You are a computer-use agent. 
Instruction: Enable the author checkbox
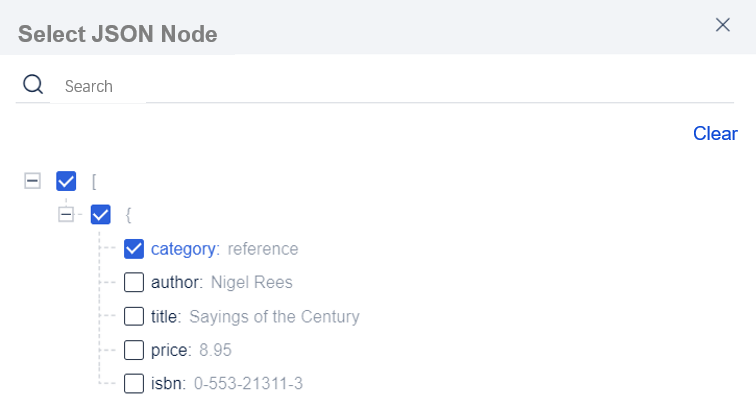[x=134, y=282]
